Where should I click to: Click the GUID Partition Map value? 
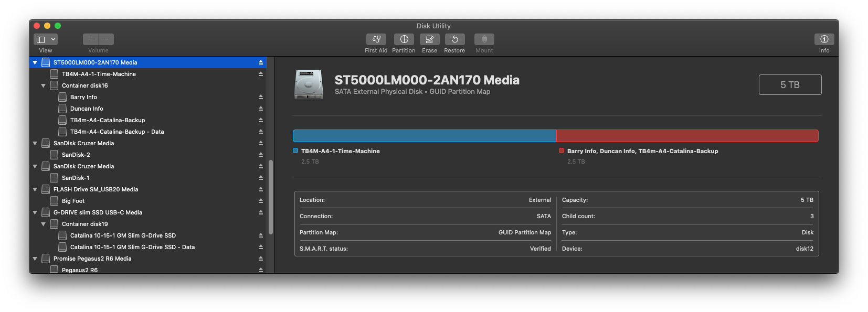click(525, 232)
